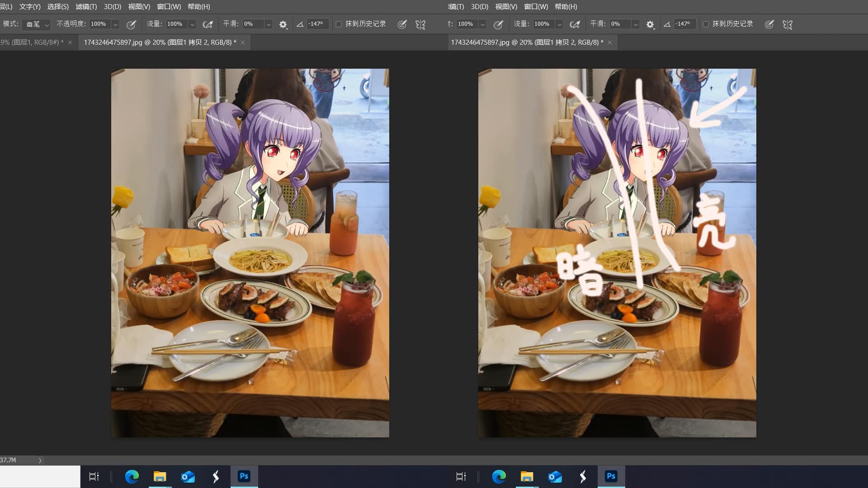Image resolution: width=868 pixels, height=488 pixels.
Task: Open 3D(D) menu in left window
Action: (x=113, y=7)
